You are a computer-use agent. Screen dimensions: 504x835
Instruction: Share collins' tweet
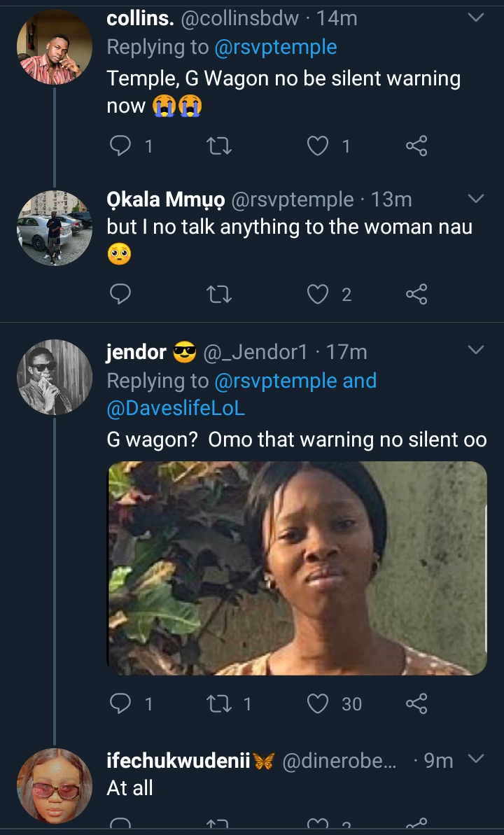pos(416,146)
